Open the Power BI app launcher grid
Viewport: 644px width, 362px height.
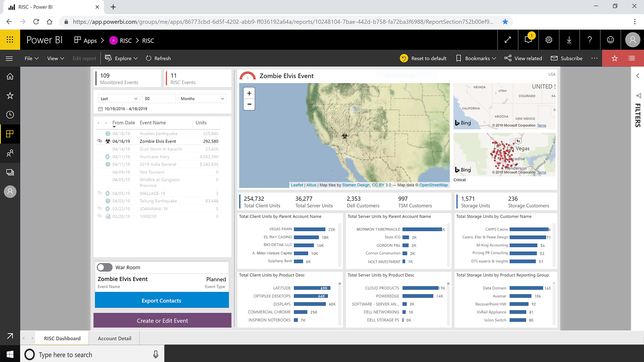tap(10, 40)
